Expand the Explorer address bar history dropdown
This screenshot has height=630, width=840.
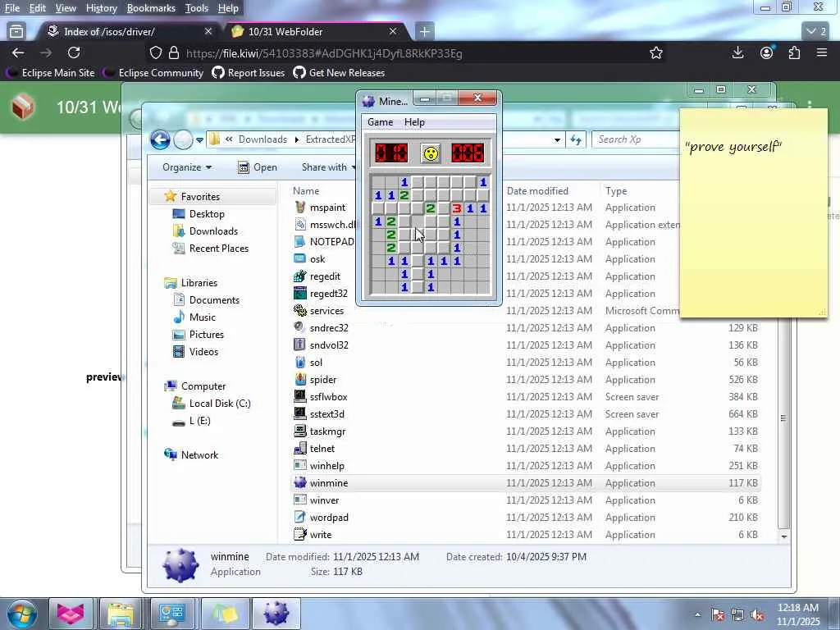tap(557, 140)
